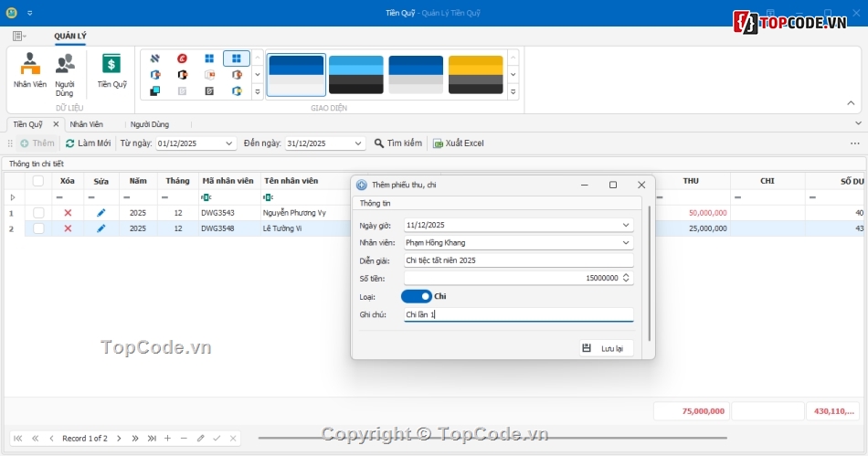Go to next record in navigator
Viewport: 868px width, 456px height.
(x=119, y=439)
